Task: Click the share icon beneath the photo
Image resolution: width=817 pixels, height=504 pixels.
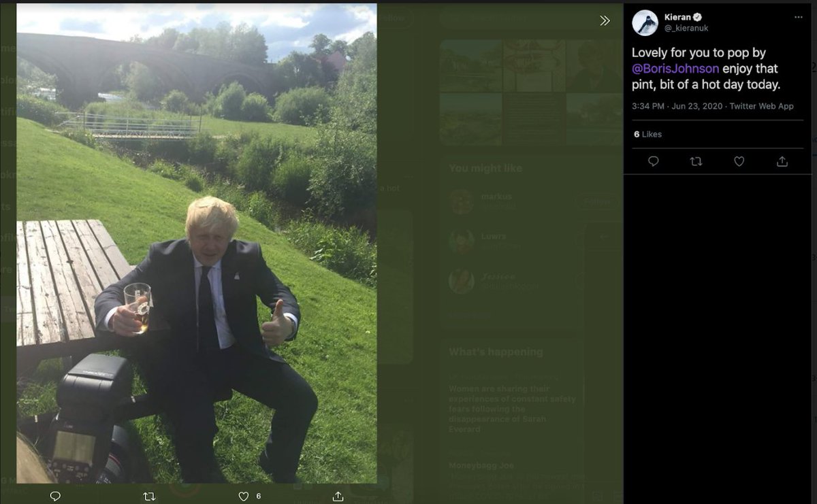Action: click(x=338, y=497)
